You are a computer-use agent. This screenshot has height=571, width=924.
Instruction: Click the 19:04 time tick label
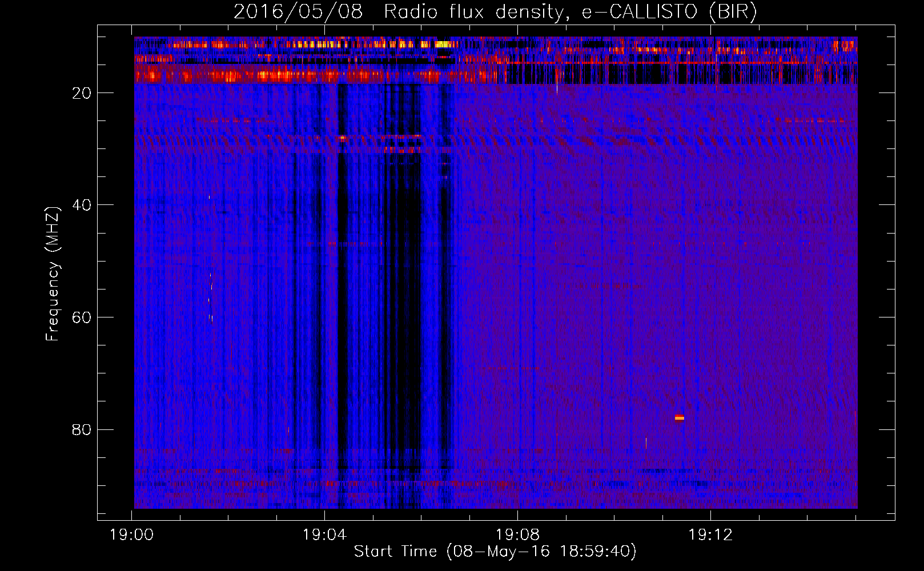pos(325,535)
